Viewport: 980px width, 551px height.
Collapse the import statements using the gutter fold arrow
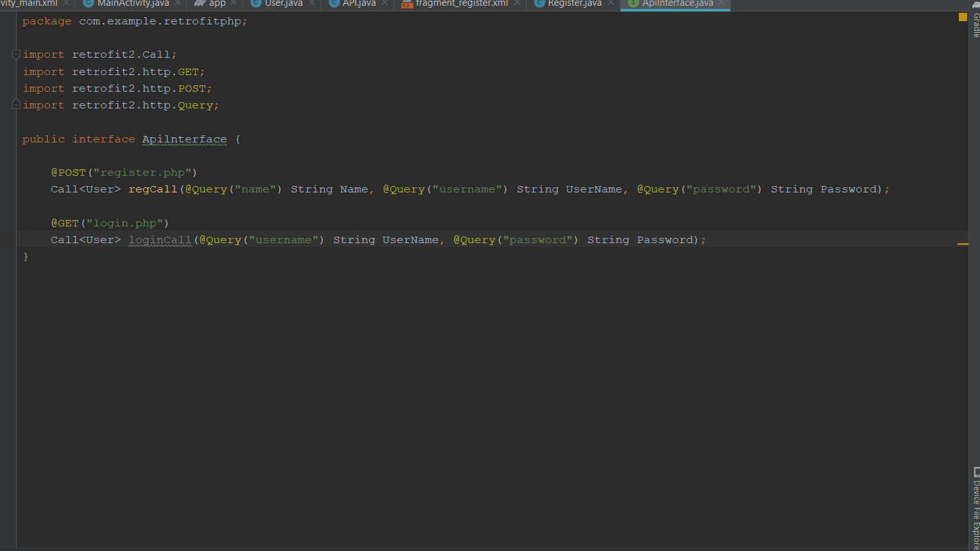[16, 55]
